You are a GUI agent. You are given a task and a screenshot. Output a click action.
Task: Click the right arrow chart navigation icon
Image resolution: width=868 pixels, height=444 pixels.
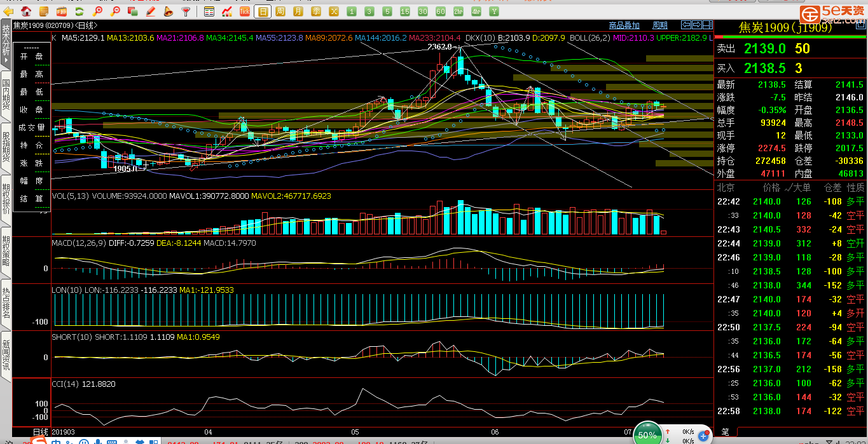coord(696,25)
